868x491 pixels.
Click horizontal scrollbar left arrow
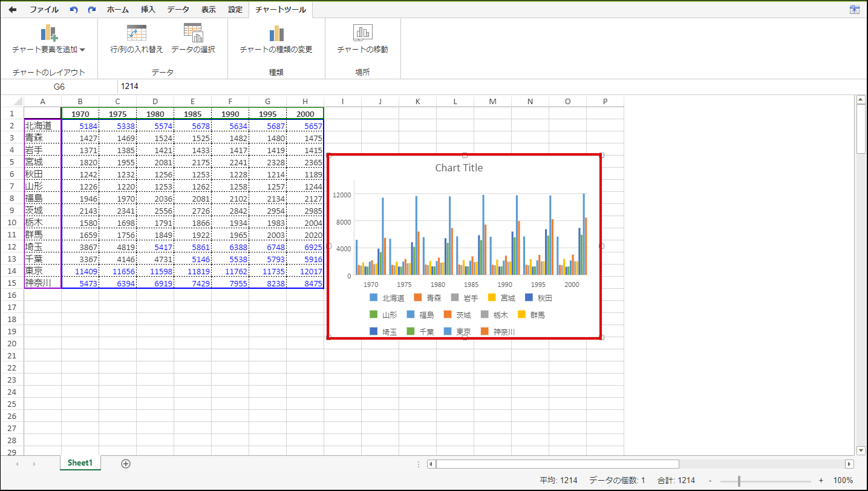pos(431,464)
